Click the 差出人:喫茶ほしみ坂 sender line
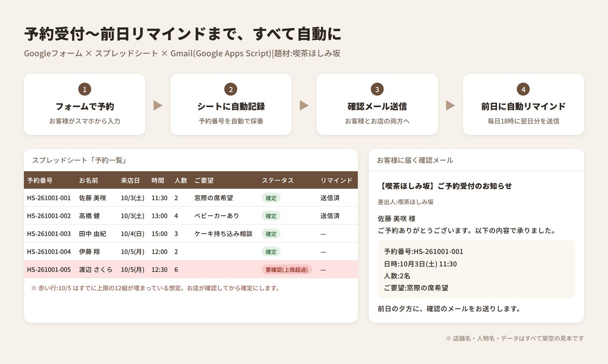Viewport: 608px width, 364px height. pos(406,202)
